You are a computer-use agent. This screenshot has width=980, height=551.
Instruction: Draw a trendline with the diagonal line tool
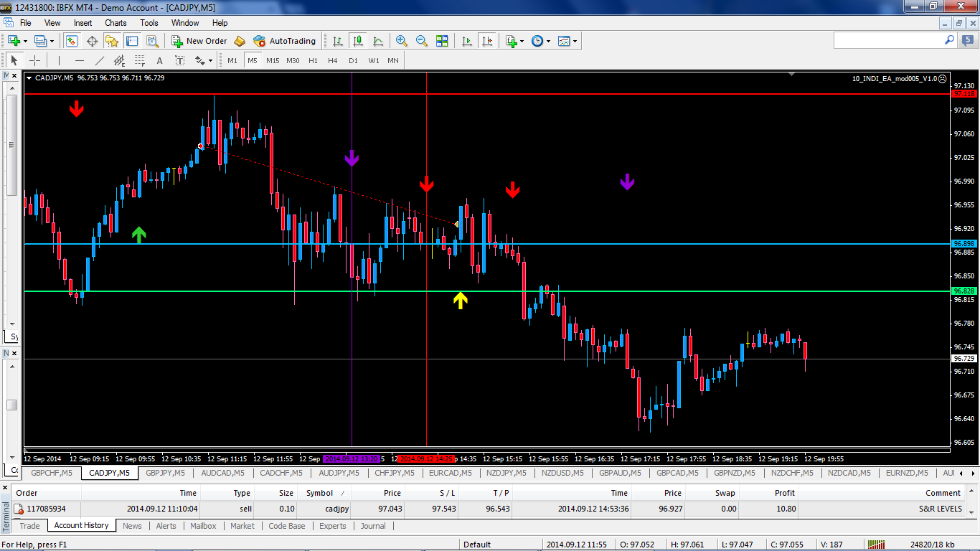point(100,61)
